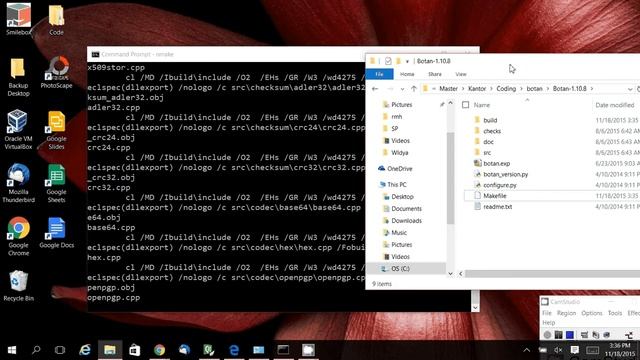The width and height of the screenshot is (640, 360).
Task: Open the Recycle Bin
Action: (x=18, y=286)
